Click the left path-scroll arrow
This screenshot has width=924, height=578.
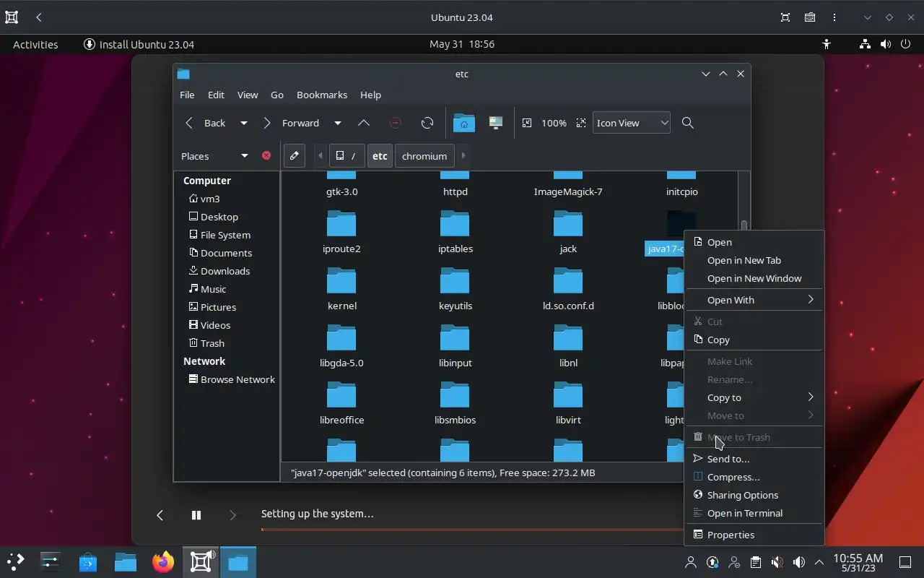pos(321,155)
